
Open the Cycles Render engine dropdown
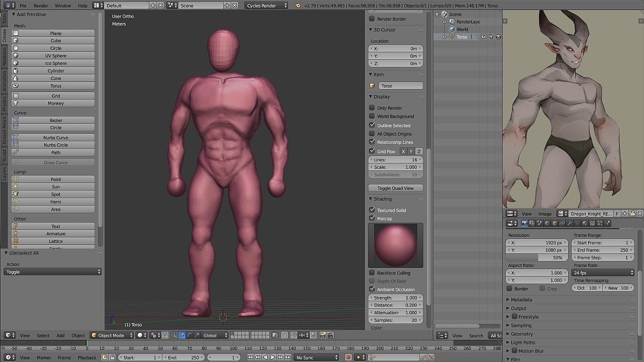[x=267, y=6]
